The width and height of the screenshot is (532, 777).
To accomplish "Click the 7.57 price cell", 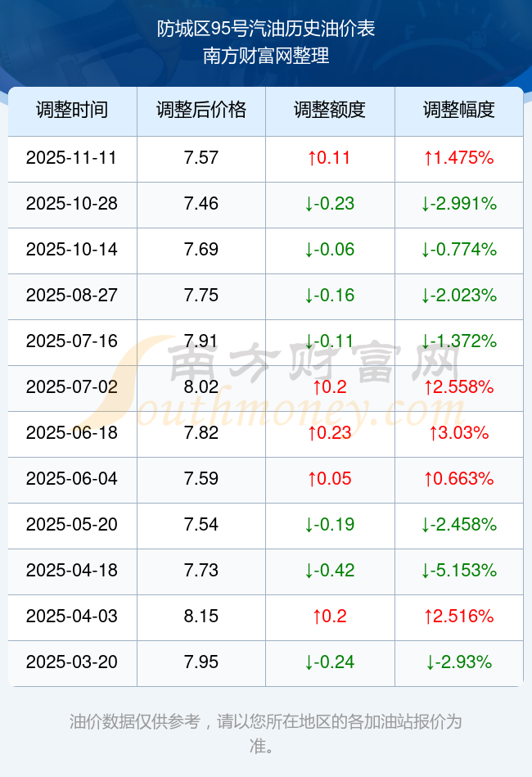I will pyautogui.click(x=201, y=158).
